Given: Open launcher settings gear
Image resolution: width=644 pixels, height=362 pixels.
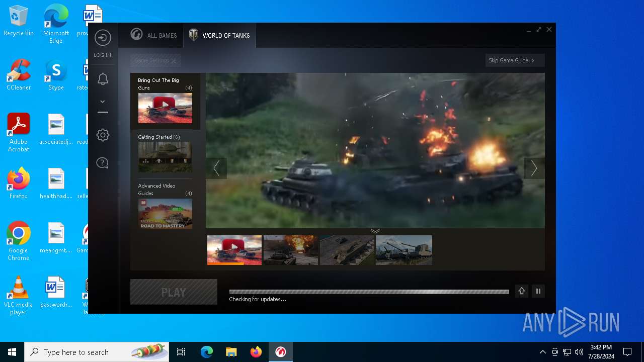Looking at the screenshot, I should (103, 135).
